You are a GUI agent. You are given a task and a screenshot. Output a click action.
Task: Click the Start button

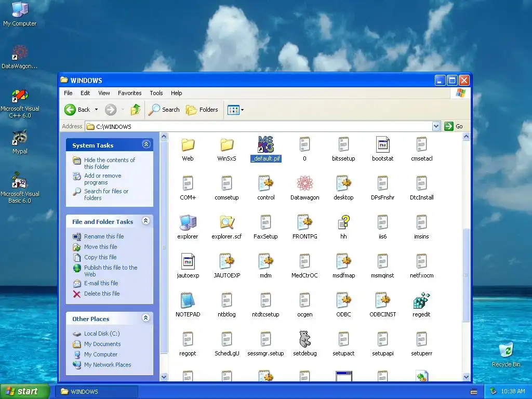24,391
